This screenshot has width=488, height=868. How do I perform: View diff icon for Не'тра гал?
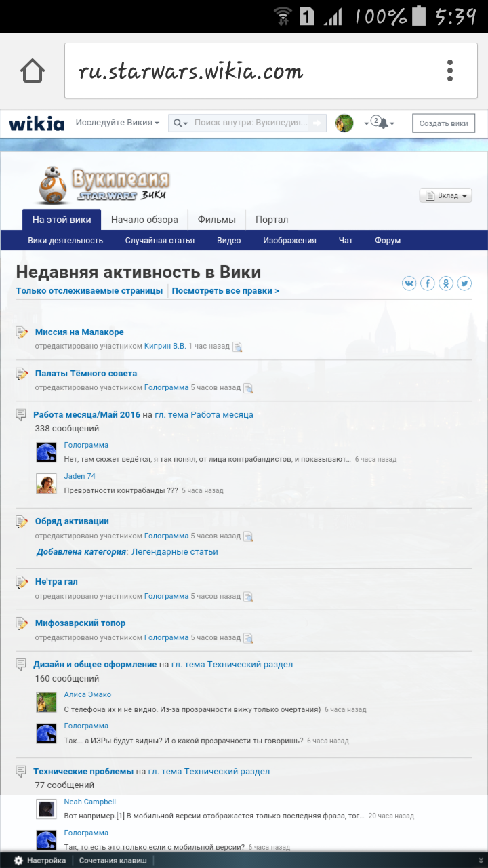click(248, 597)
